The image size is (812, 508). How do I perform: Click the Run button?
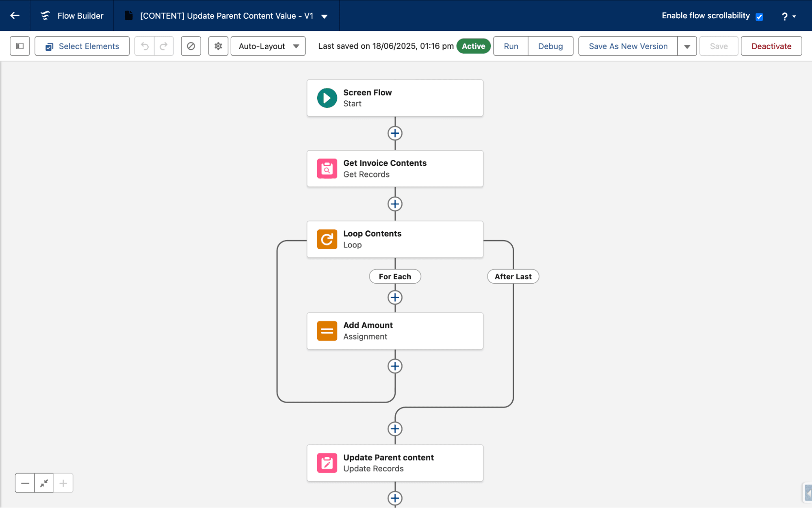pos(510,46)
